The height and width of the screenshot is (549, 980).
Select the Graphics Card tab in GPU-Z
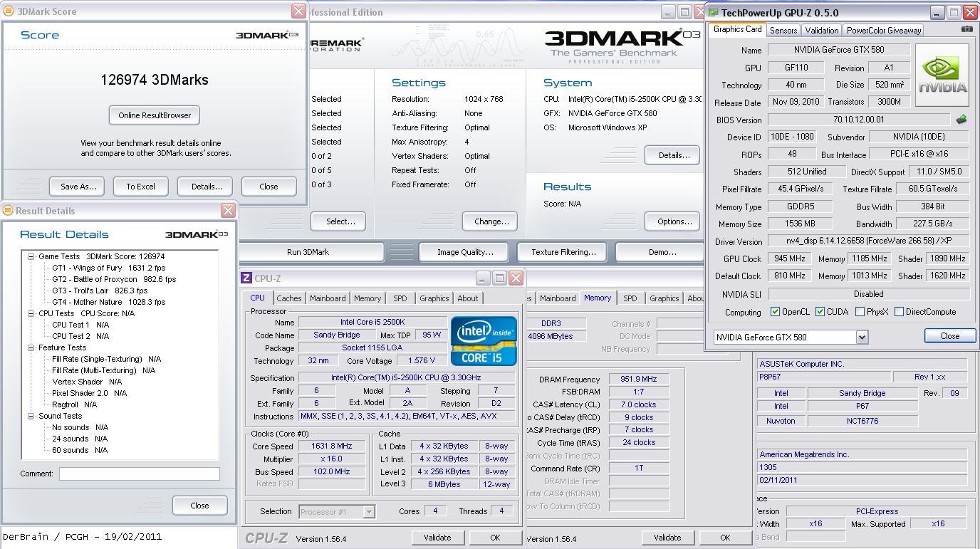pos(737,29)
